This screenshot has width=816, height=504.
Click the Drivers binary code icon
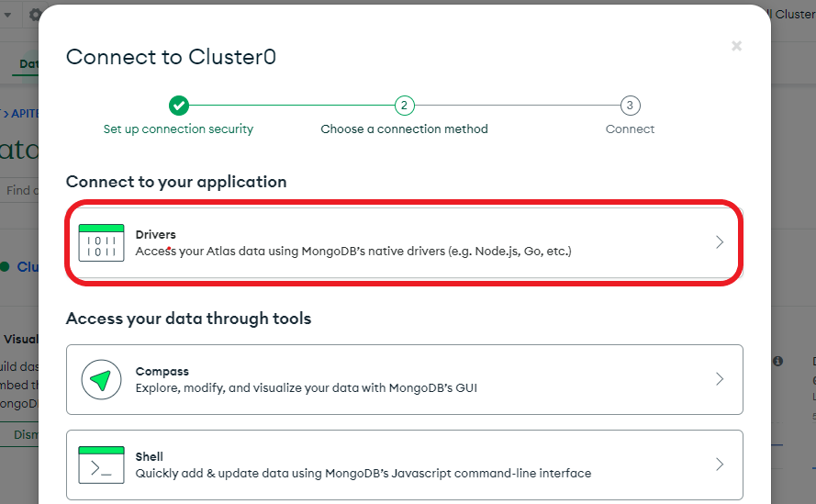pos(101,242)
